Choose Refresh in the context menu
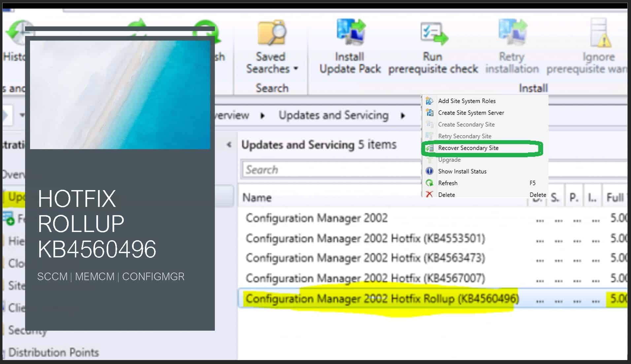 point(448,183)
